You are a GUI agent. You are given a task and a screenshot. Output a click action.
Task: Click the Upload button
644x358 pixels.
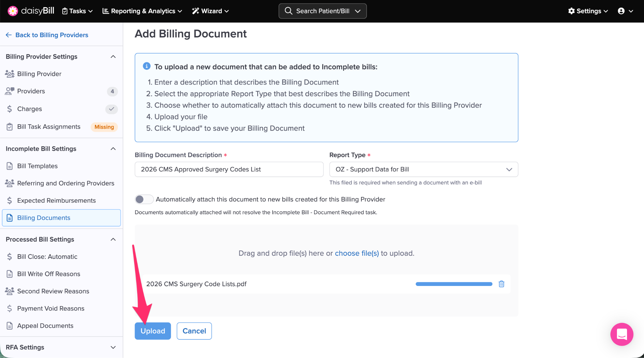click(x=153, y=331)
